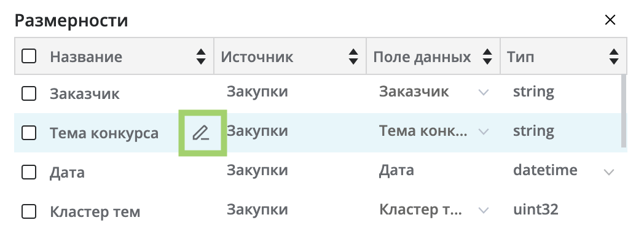
Task: Edit the Тема конкурса name with pencil icon
Action: (202, 133)
